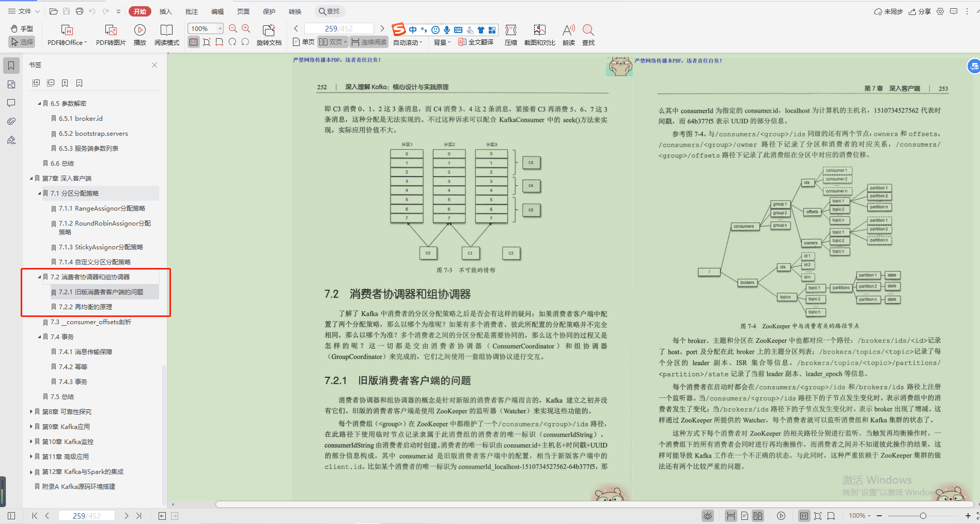Click 分享 share button
The image size is (980, 524).
click(x=920, y=11)
